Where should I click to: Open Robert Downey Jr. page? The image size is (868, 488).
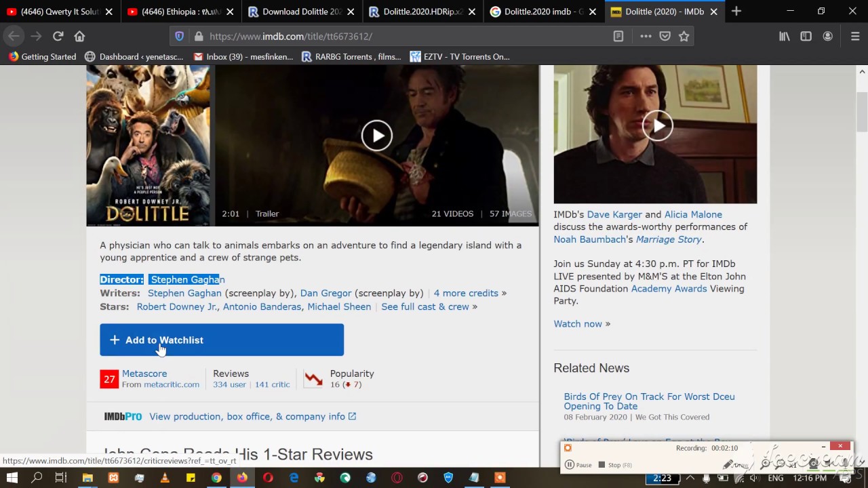(177, 307)
